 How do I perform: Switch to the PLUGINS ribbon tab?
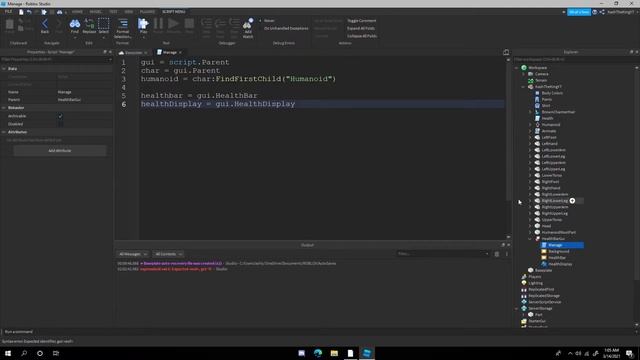pos(147,12)
